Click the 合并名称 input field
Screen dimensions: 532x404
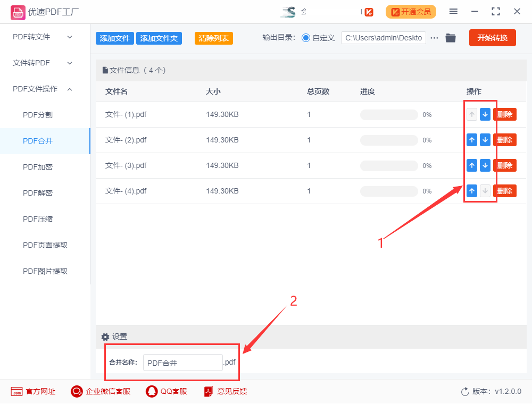tap(183, 363)
